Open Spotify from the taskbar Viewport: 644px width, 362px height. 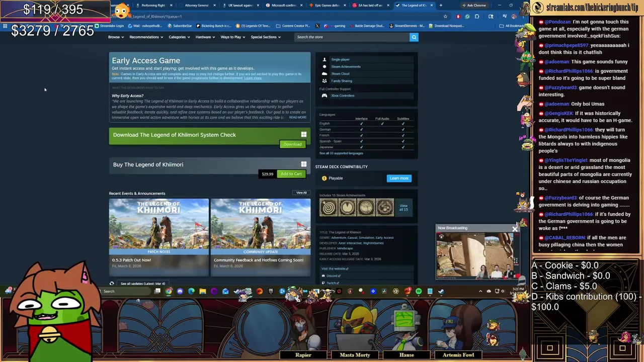click(419, 291)
